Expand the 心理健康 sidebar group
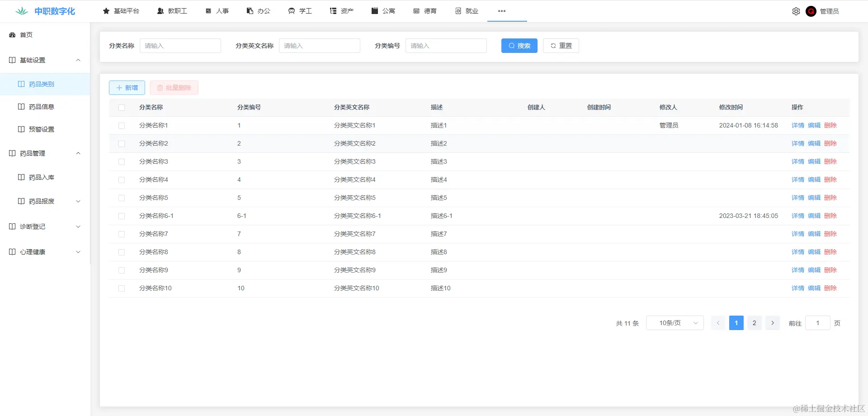This screenshot has height=416, width=868. point(45,252)
